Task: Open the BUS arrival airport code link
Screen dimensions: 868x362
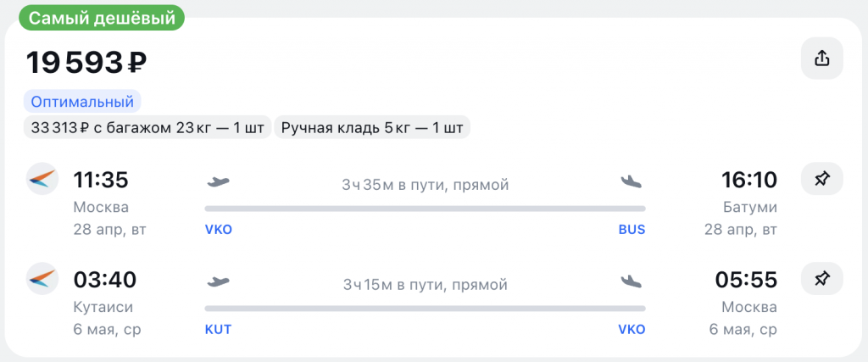Action: (632, 230)
